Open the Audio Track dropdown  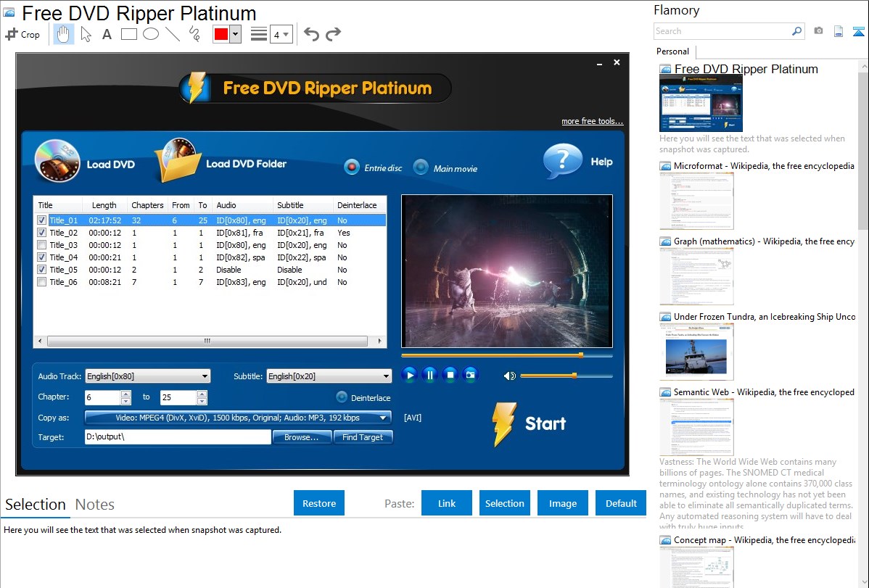click(x=147, y=376)
